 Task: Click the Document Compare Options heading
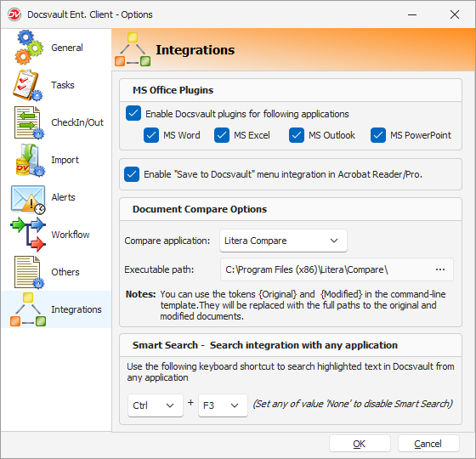click(200, 209)
